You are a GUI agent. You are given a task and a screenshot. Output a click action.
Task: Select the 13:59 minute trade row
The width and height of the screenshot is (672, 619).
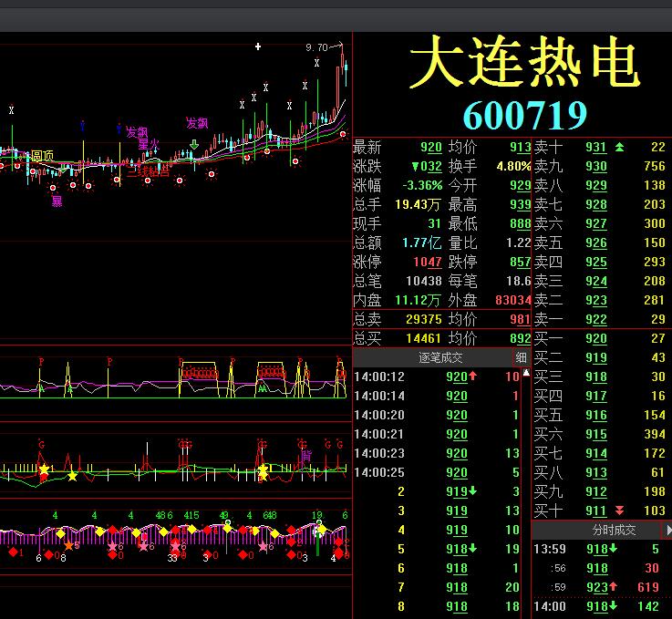pyautogui.click(x=601, y=549)
